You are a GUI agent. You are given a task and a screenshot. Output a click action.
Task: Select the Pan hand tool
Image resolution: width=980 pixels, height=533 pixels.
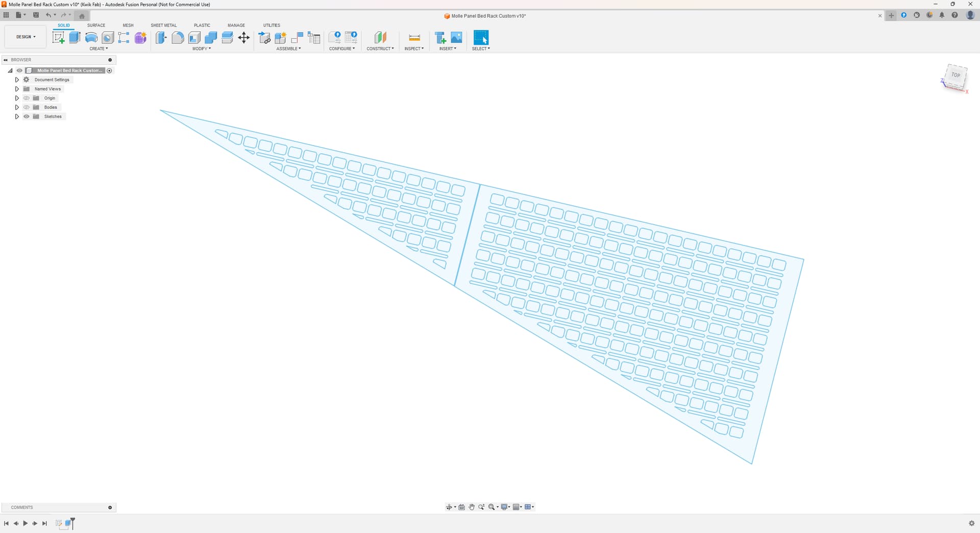pyautogui.click(x=472, y=507)
